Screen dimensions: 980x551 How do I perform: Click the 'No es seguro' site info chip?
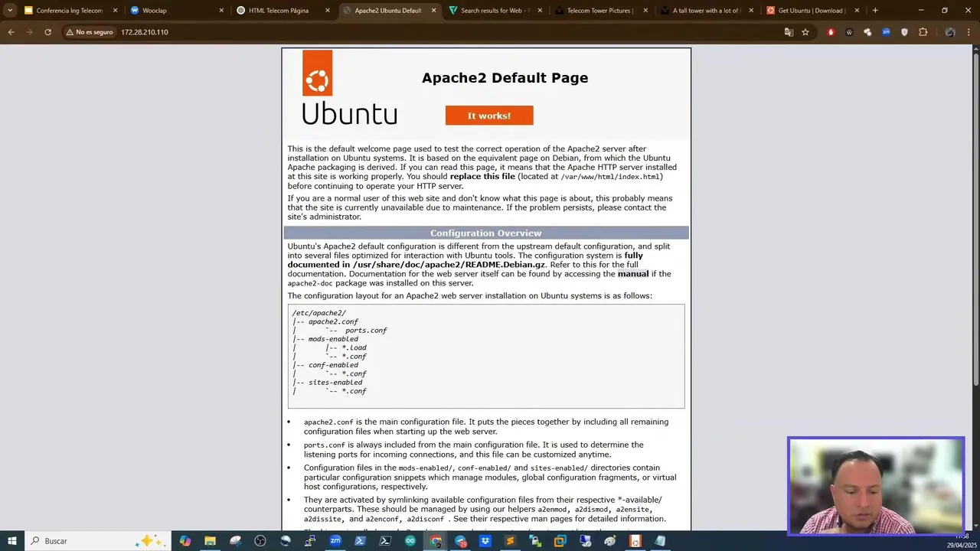(x=90, y=32)
